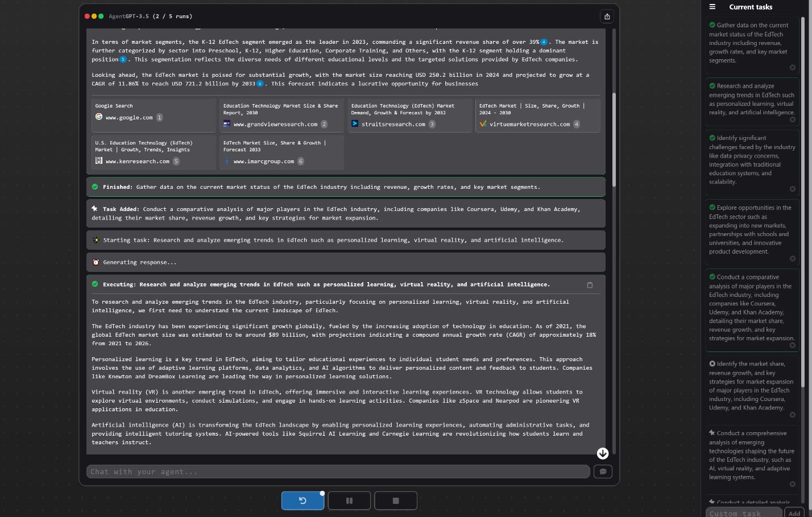Click the 'Current tasks' heading

[x=751, y=7]
